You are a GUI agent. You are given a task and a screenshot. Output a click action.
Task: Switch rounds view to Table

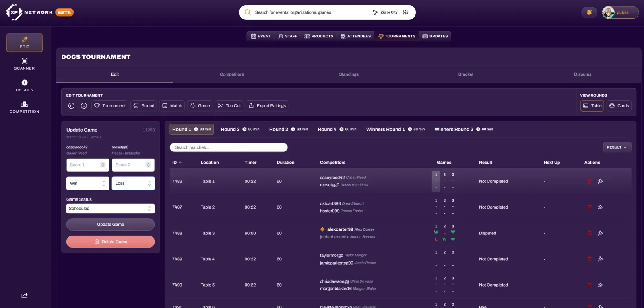592,106
